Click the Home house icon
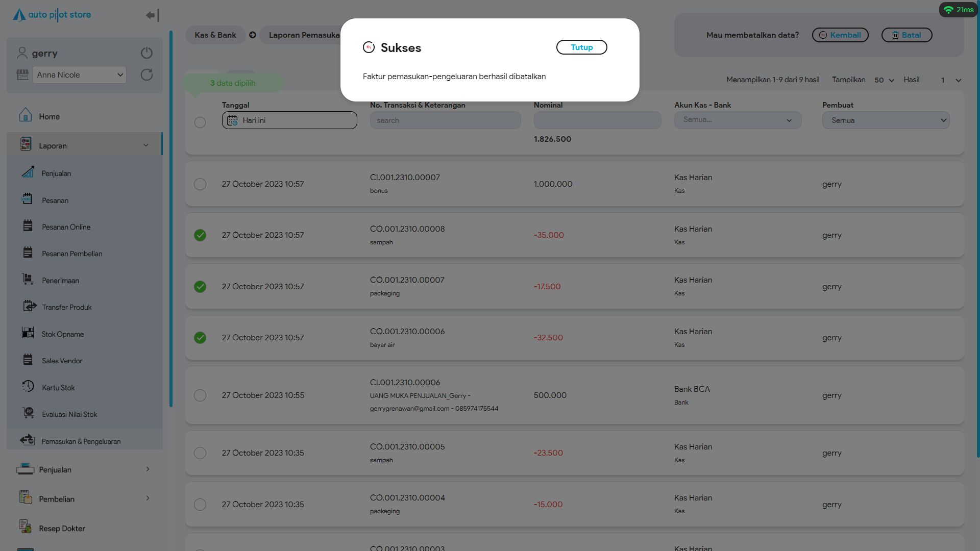The image size is (980, 551). (25, 115)
